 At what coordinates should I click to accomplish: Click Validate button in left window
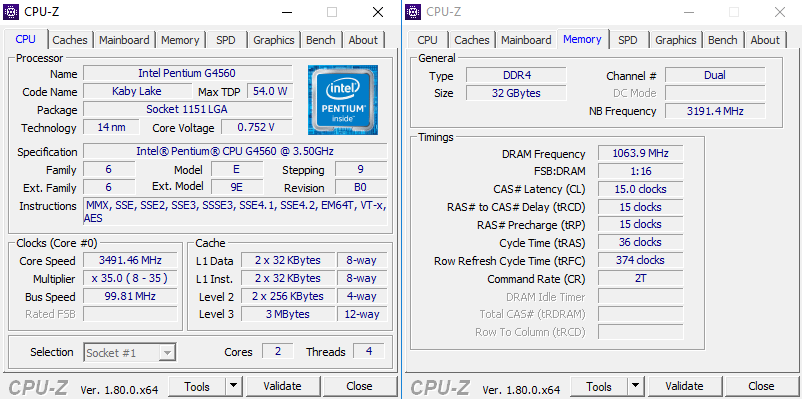click(x=282, y=386)
